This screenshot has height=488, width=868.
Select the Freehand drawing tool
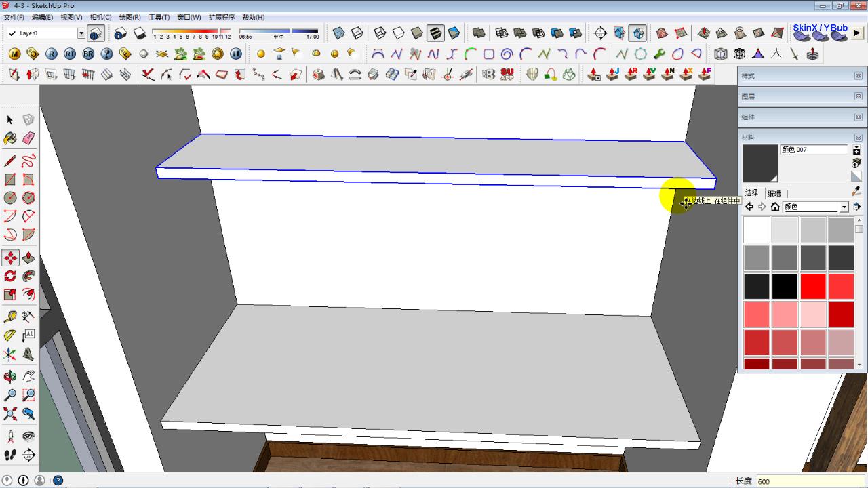point(28,161)
